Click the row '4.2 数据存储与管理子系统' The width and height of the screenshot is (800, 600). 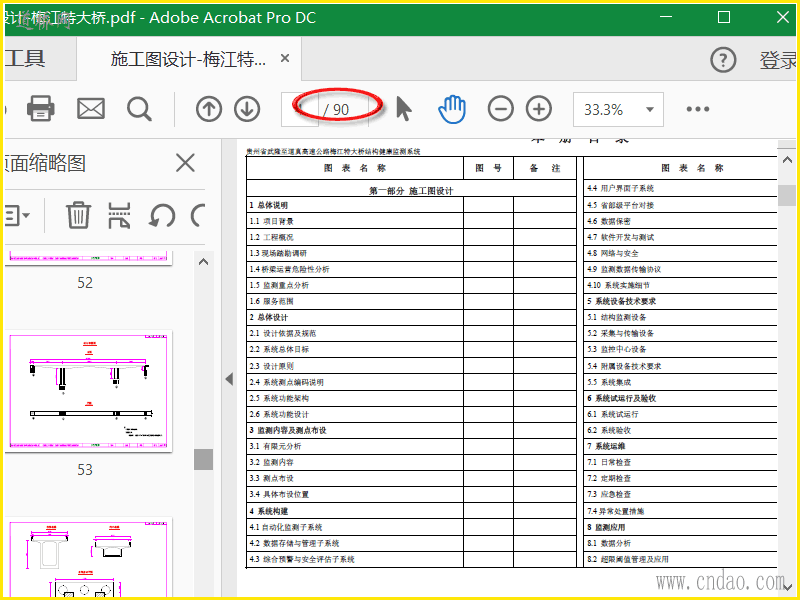point(355,543)
